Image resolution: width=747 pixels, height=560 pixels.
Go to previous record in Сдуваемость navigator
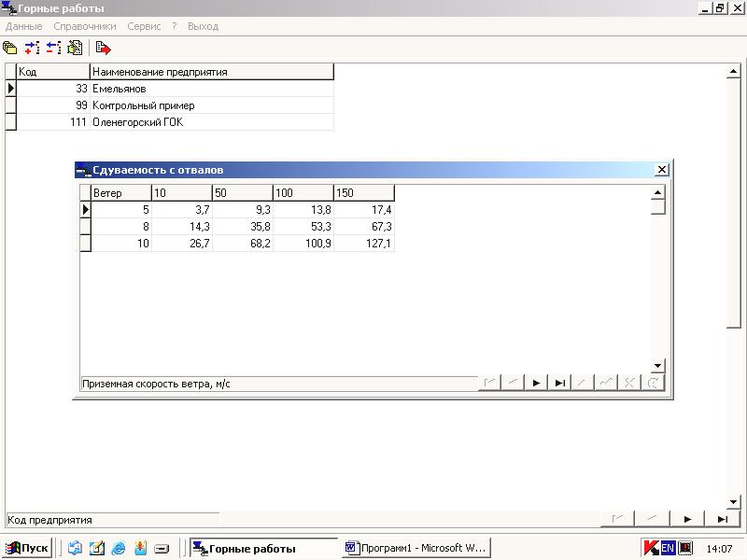point(513,383)
